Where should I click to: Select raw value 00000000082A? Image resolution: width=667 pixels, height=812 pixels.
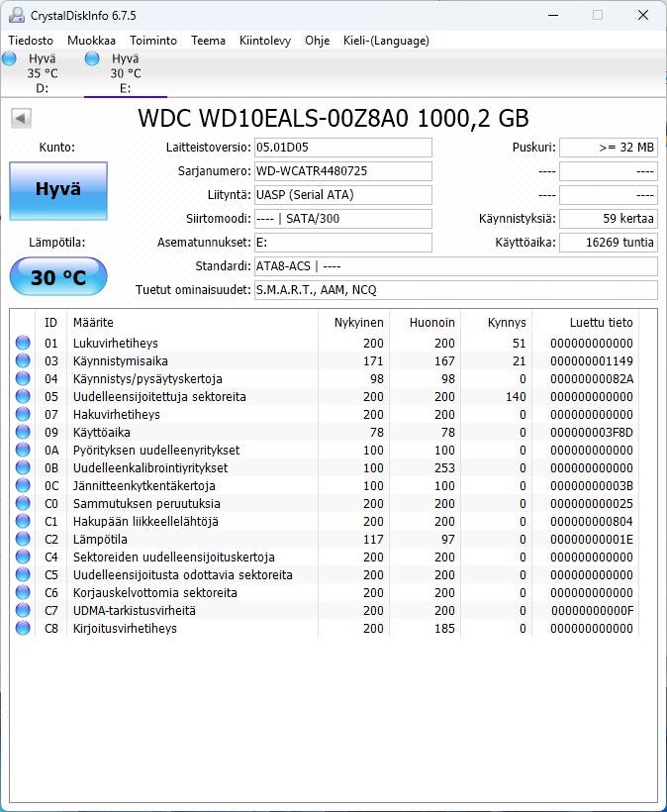click(x=592, y=379)
